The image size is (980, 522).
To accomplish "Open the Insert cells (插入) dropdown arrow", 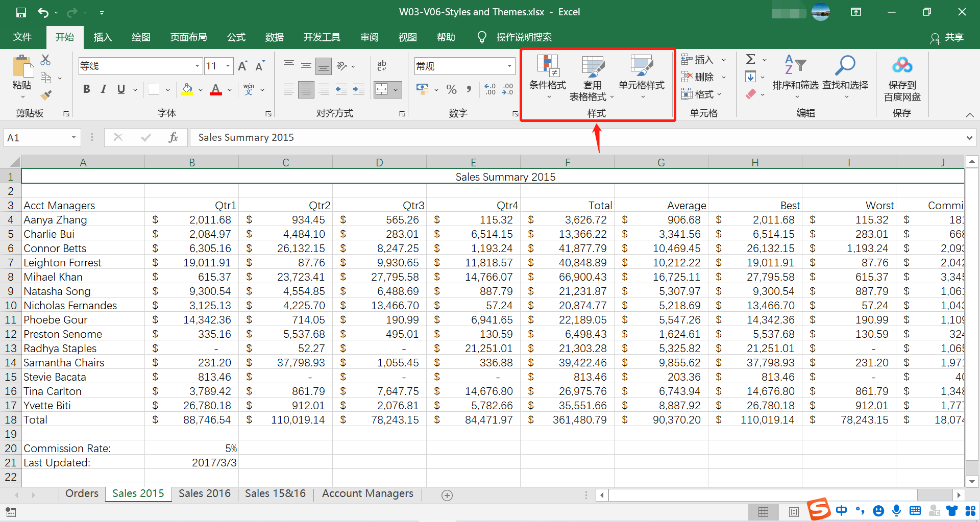I will coord(724,60).
